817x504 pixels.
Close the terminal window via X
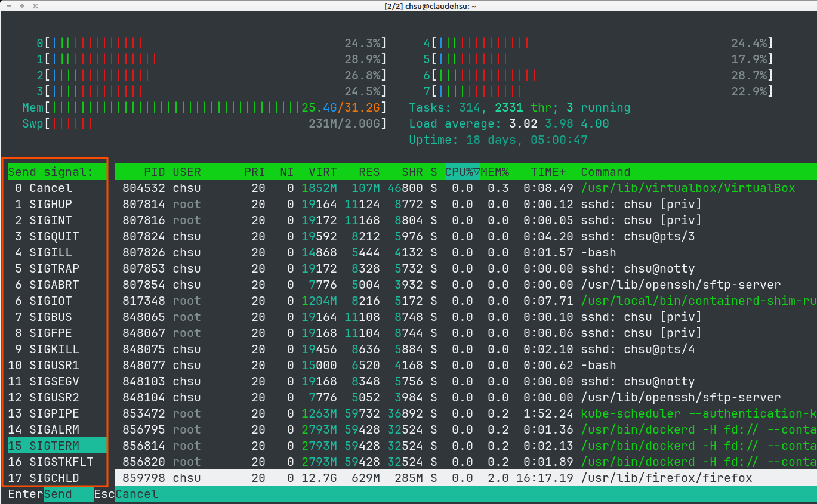35,5
